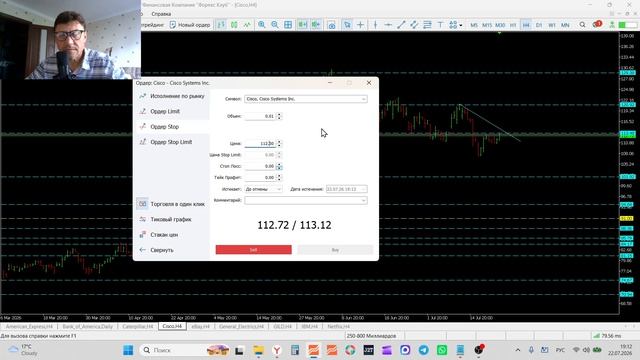Switch chart to D1 timeframe
This screenshot has height=360, width=640.
click(539, 25)
